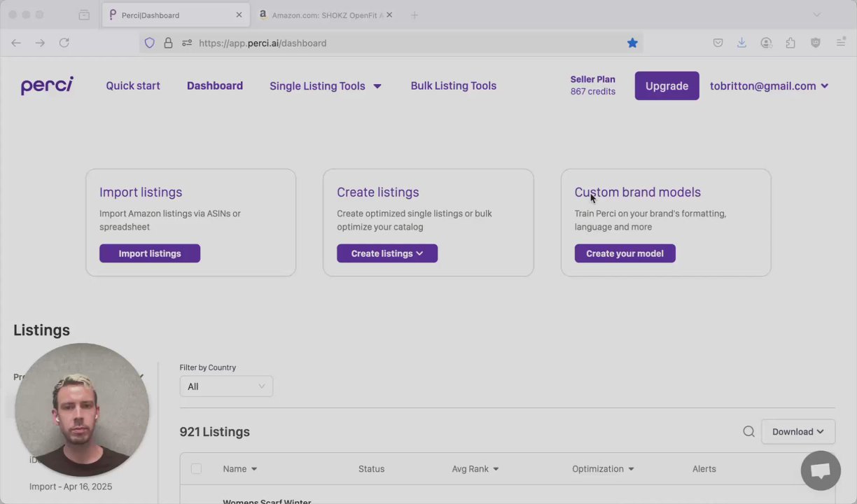This screenshot has width=857, height=504.
Task: Expand the Single Listing Tools menu
Action: pos(325,86)
